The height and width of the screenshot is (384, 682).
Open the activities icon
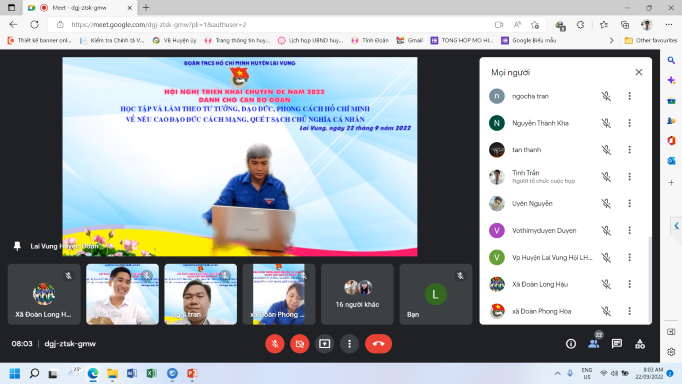(640, 344)
